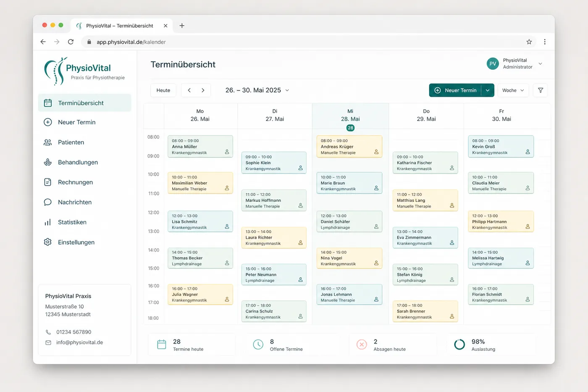Select the PhysioVital – Terminübersicht browser tab
Image resolution: width=588 pixels, height=392 pixels.
tap(122, 26)
